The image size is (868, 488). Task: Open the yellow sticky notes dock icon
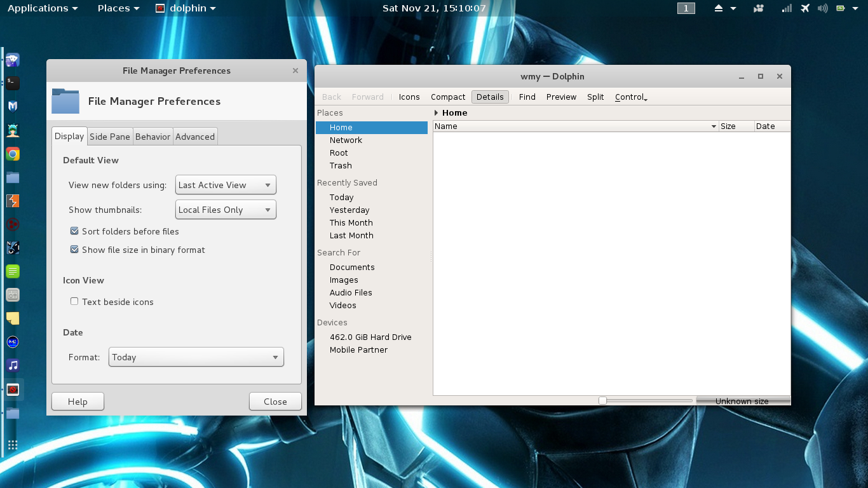(13, 318)
